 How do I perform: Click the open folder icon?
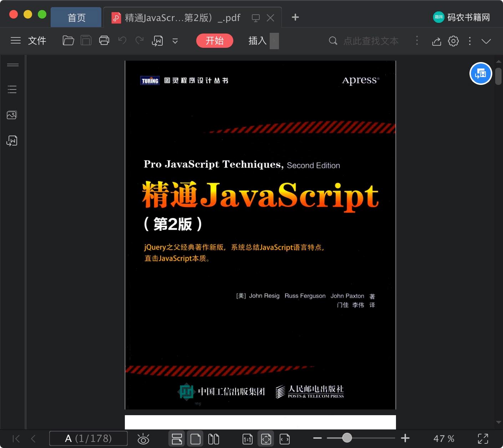[68, 41]
